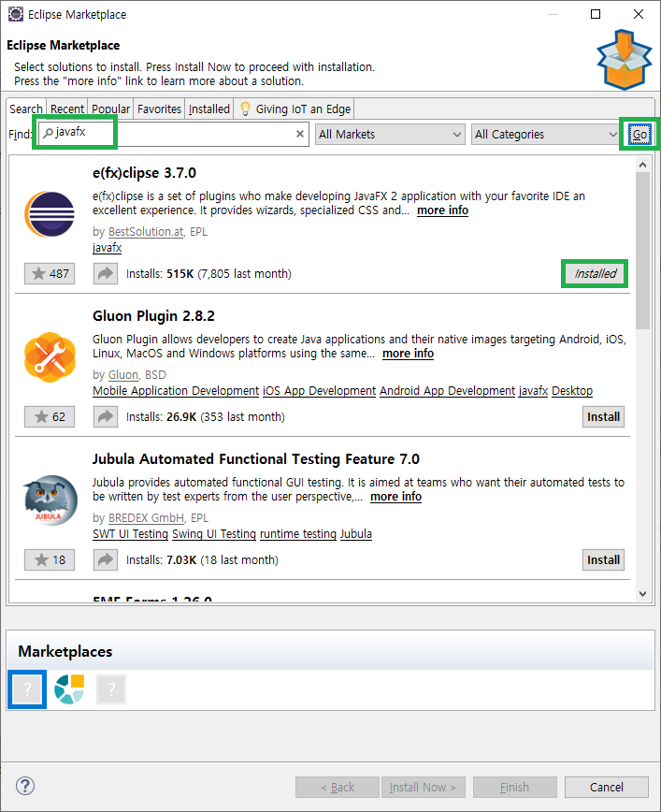Click the Jubula tag link
The width and height of the screenshot is (661, 812).
(355, 533)
